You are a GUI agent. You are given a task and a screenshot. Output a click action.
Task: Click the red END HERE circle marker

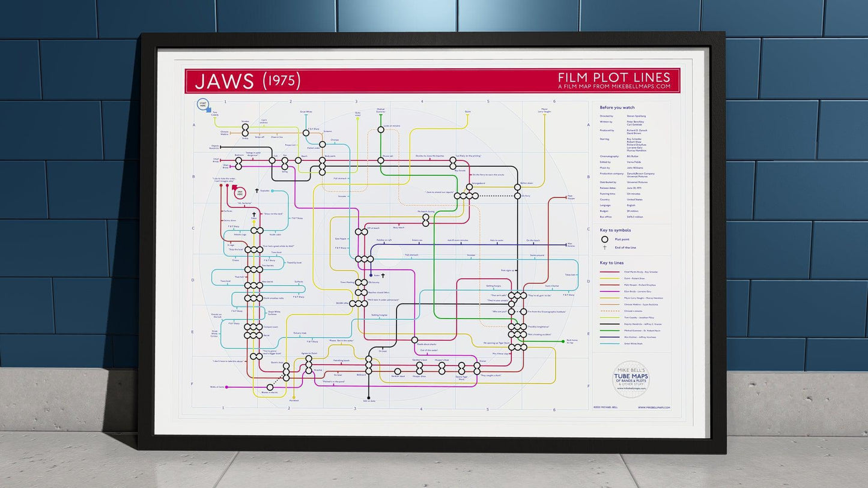tap(240, 193)
